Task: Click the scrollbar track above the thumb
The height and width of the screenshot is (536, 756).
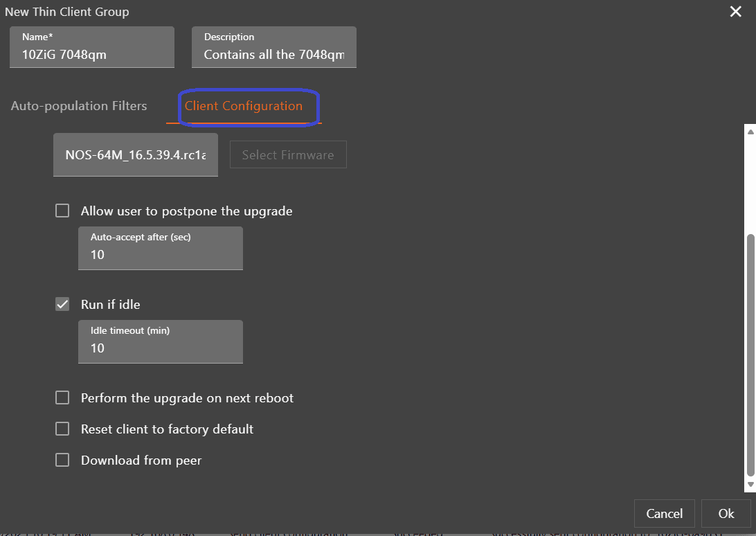Action: pyautogui.click(x=749, y=184)
